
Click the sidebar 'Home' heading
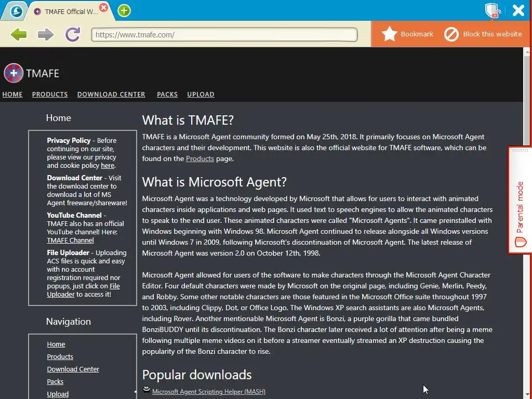click(x=58, y=118)
